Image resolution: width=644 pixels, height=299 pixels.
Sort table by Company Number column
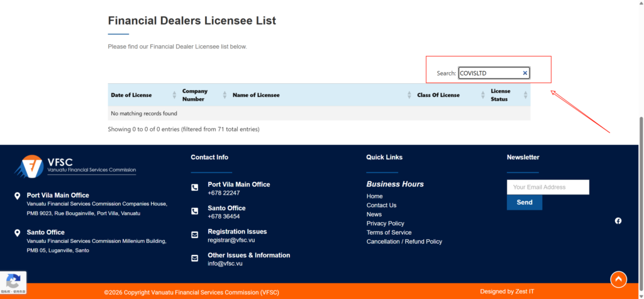(x=194, y=95)
